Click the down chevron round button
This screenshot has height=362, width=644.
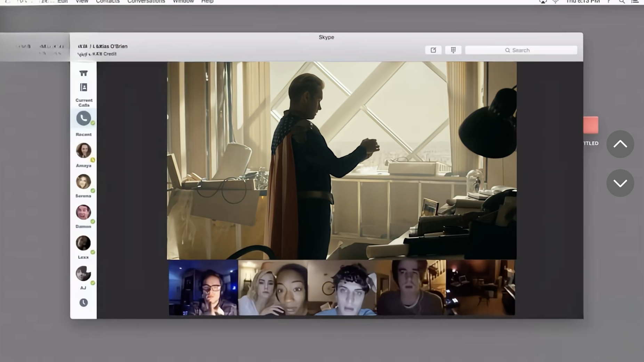click(620, 183)
